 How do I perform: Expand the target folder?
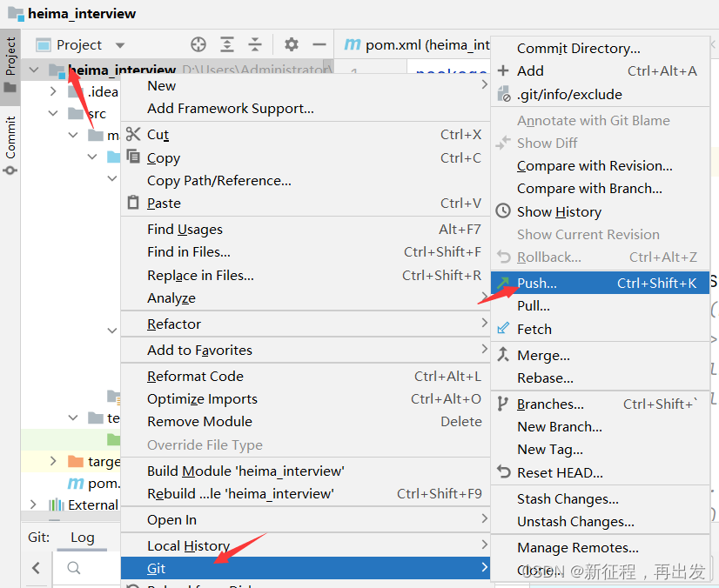coord(53,461)
